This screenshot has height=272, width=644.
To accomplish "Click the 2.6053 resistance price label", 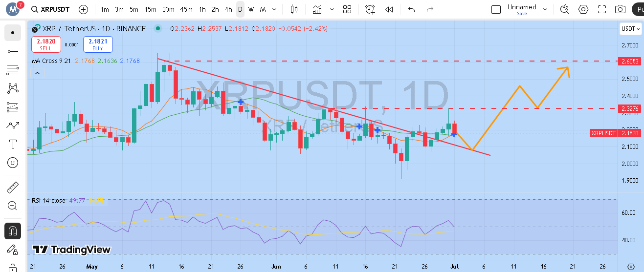I will click(x=629, y=61).
